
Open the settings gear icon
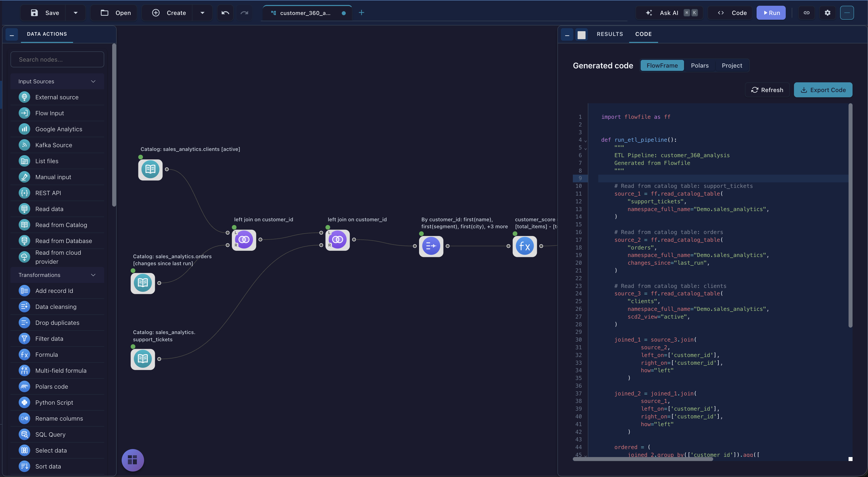[827, 13]
